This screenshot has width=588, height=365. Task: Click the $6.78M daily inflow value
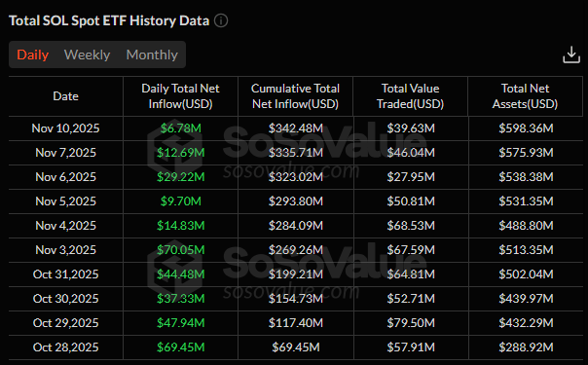pyautogui.click(x=181, y=128)
